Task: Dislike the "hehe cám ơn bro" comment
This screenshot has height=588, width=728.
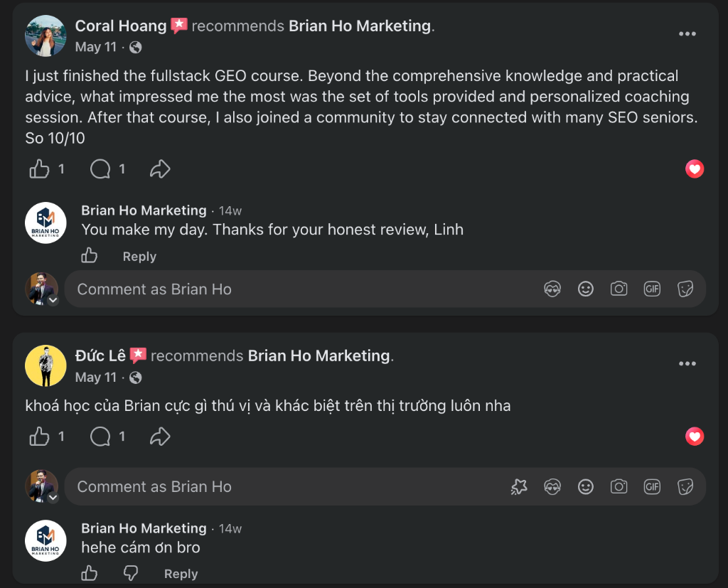Action: 131,573
